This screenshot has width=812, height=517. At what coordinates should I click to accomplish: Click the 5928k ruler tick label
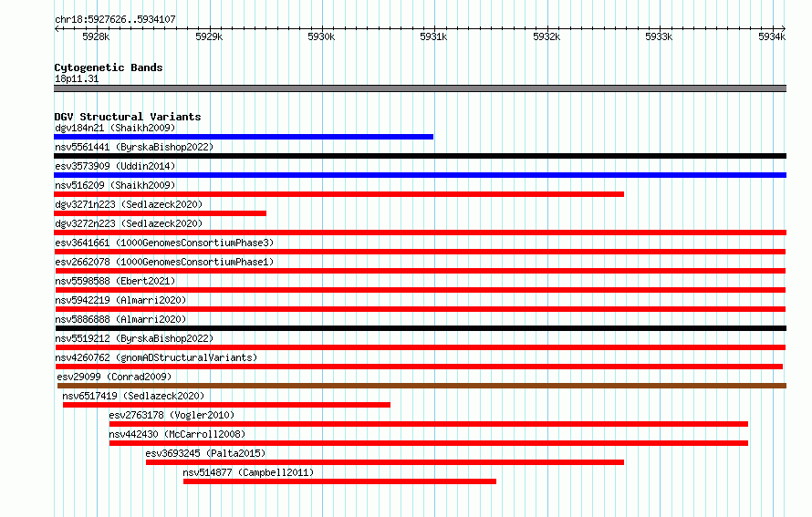pos(96,36)
